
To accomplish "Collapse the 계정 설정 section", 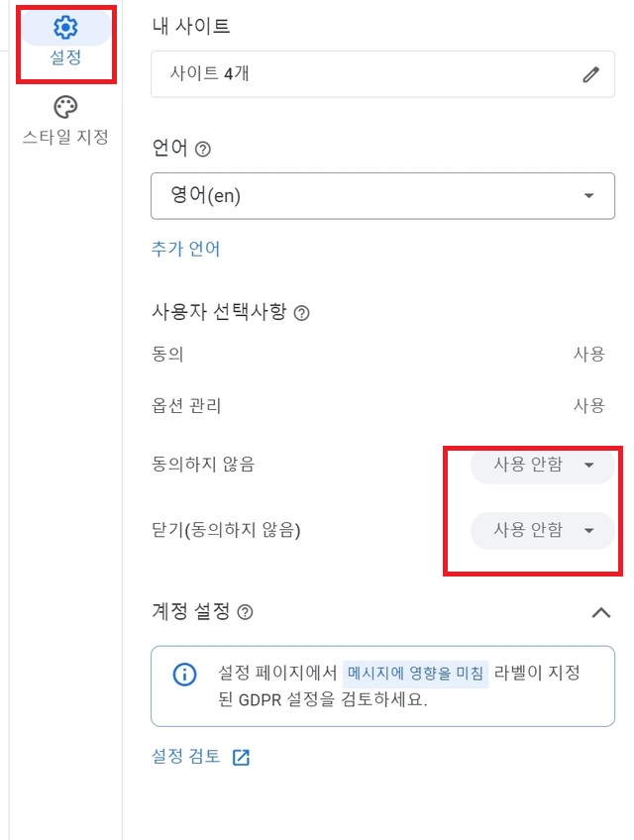I will 600,612.
